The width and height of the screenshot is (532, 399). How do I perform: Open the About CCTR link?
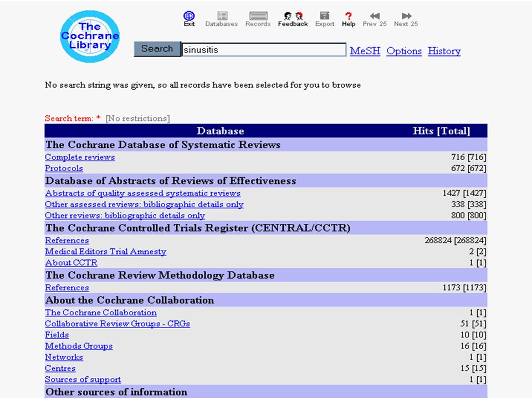pos(71,263)
